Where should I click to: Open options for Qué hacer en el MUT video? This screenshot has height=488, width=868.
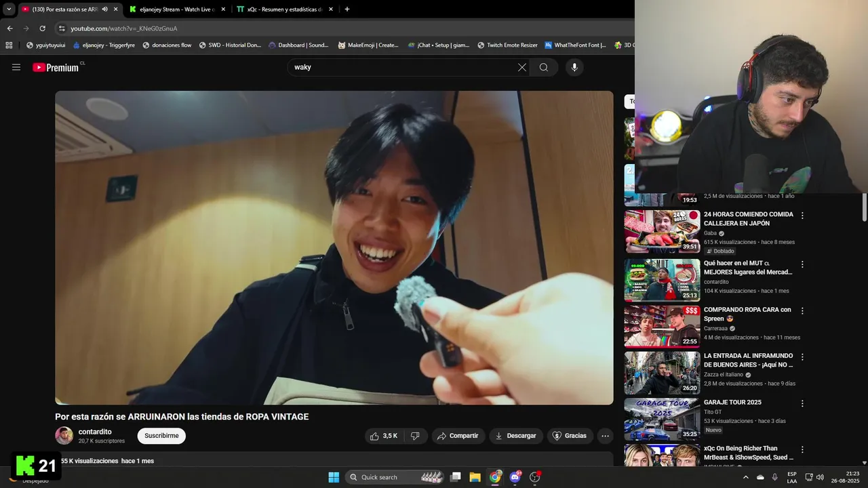point(802,264)
